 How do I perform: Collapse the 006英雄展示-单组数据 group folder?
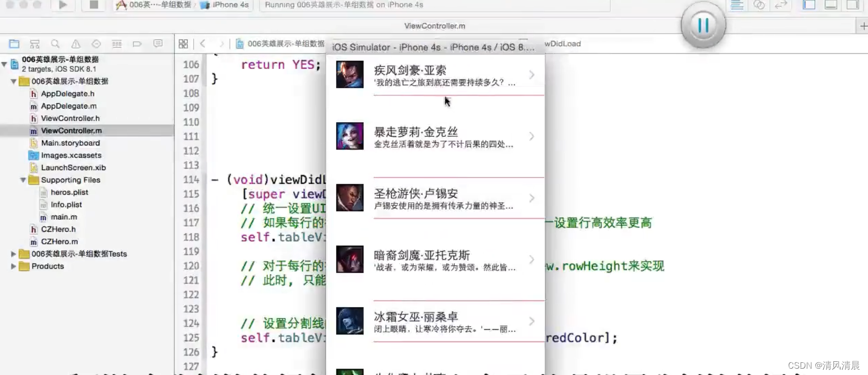(14, 81)
